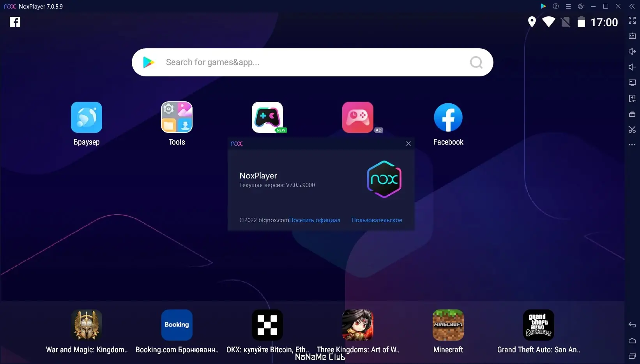Collapse the right sidebar with double chevron

click(632, 6)
